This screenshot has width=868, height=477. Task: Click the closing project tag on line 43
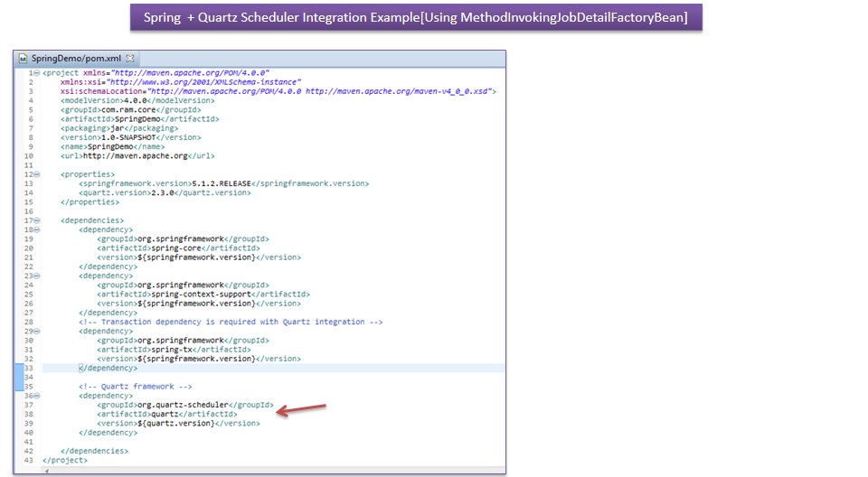65,461
